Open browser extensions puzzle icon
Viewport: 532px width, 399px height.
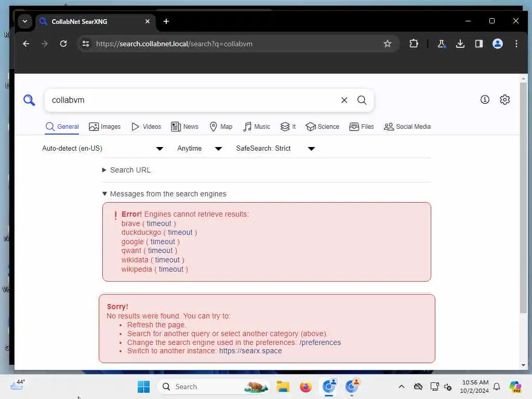[x=414, y=44]
